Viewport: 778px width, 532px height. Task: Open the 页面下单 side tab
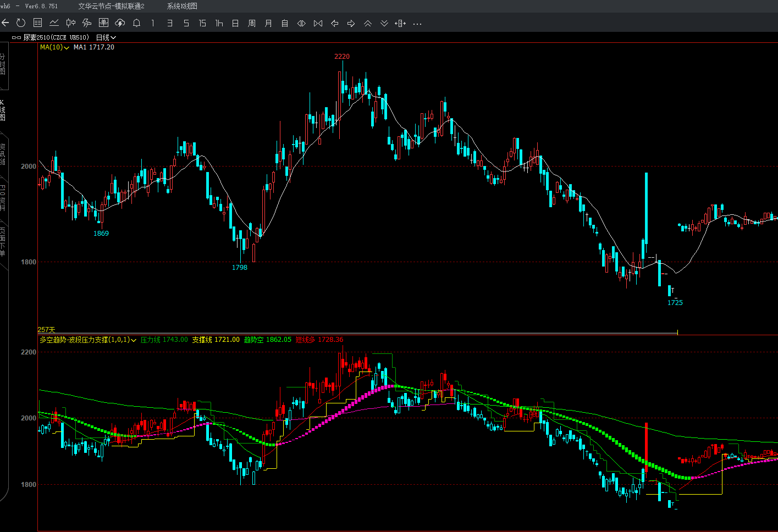(3, 242)
